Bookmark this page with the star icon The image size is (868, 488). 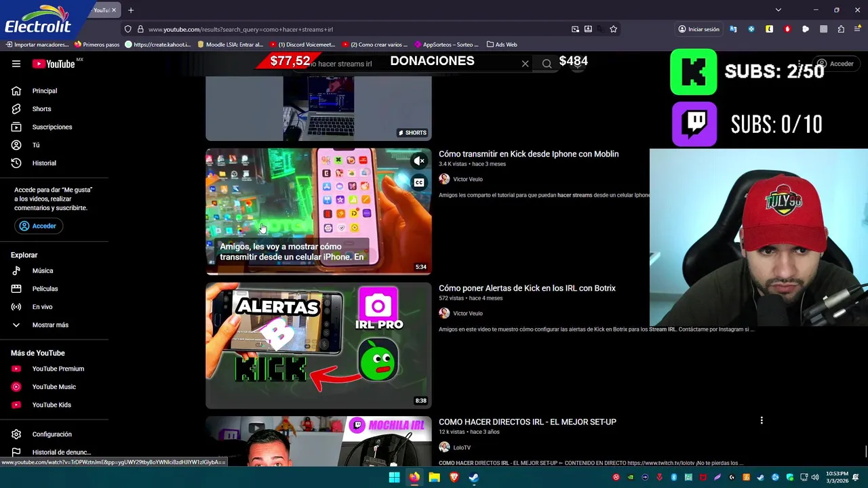[613, 29]
